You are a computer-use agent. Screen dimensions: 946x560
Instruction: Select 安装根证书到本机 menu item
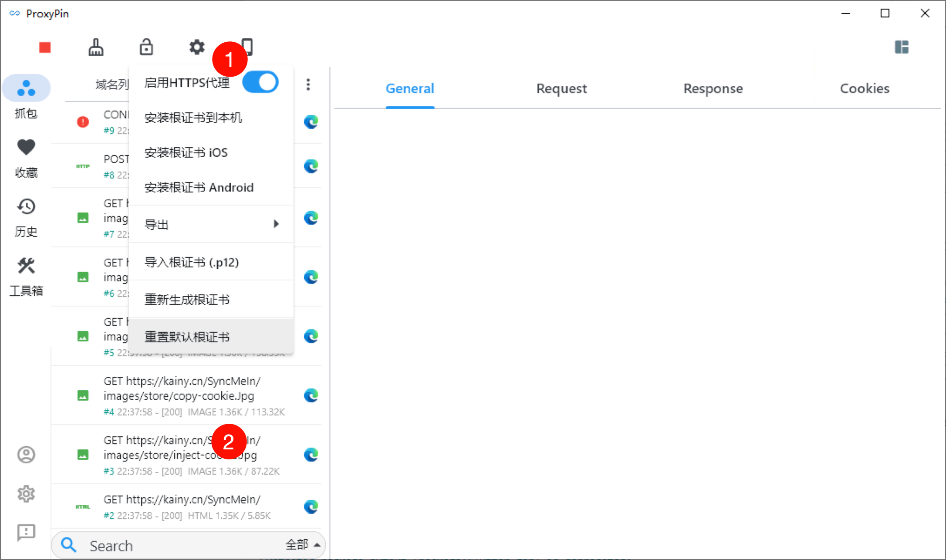193,118
